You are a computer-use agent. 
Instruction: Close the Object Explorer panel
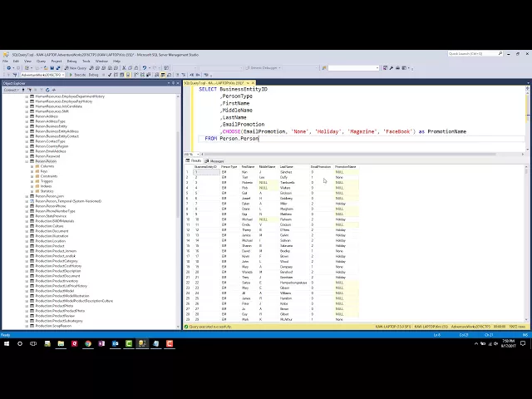178,83
